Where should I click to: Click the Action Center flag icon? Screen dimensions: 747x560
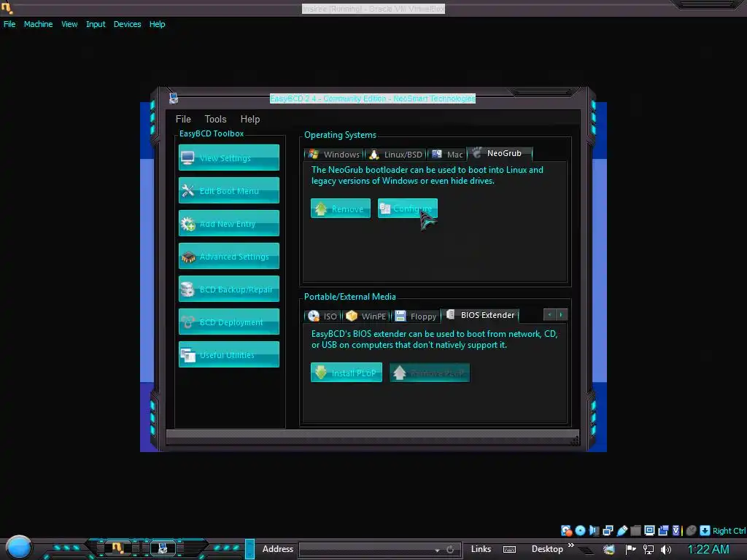click(630, 549)
